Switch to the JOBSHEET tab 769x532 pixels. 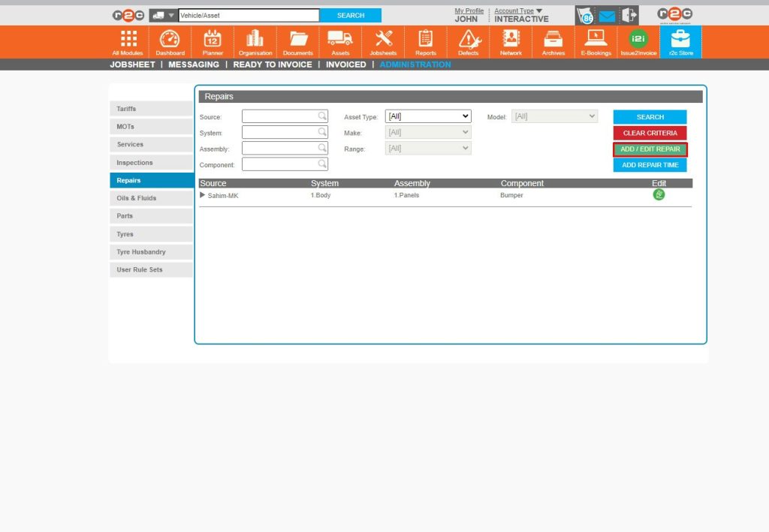click(132, 65)
